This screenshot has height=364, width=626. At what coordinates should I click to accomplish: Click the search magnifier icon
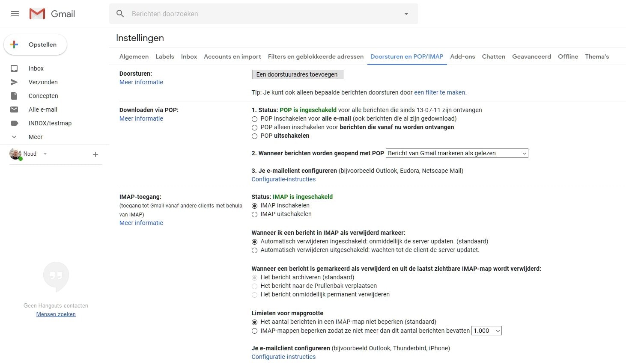point(120,13)
